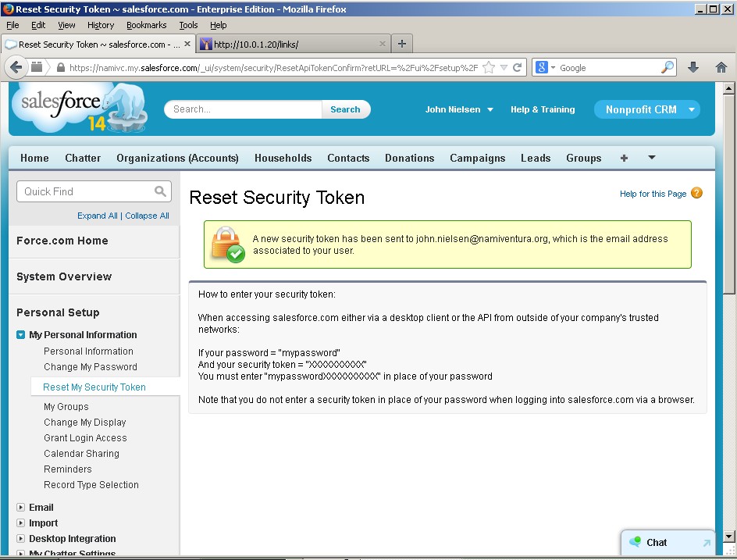Open the Leads tab
The image size is (737, 560).
click(x=536, y=158)
